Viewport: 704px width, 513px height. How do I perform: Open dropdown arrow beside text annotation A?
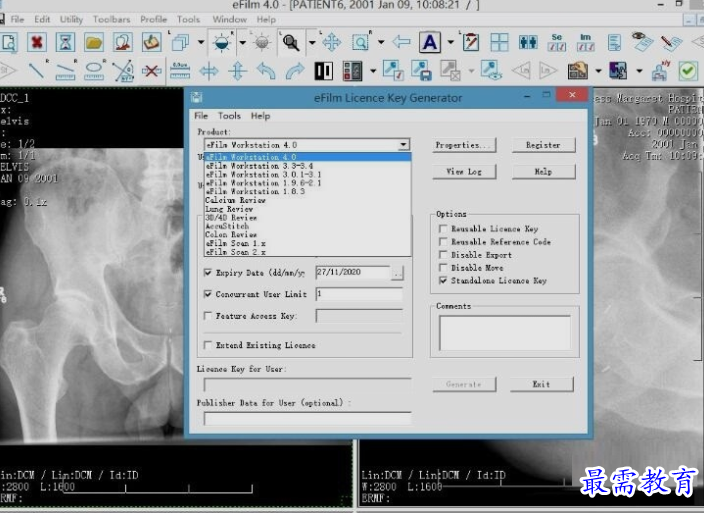click(450, 43)
